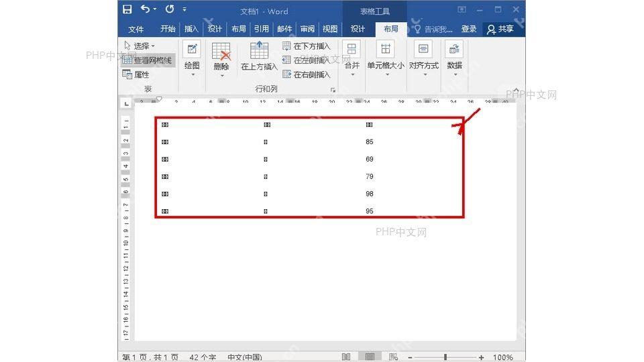The height and width of the screenshot is (362, 644).
Task: Save document via the Quick Access icon
Action: pyautogui.click(x=127, y=9)
